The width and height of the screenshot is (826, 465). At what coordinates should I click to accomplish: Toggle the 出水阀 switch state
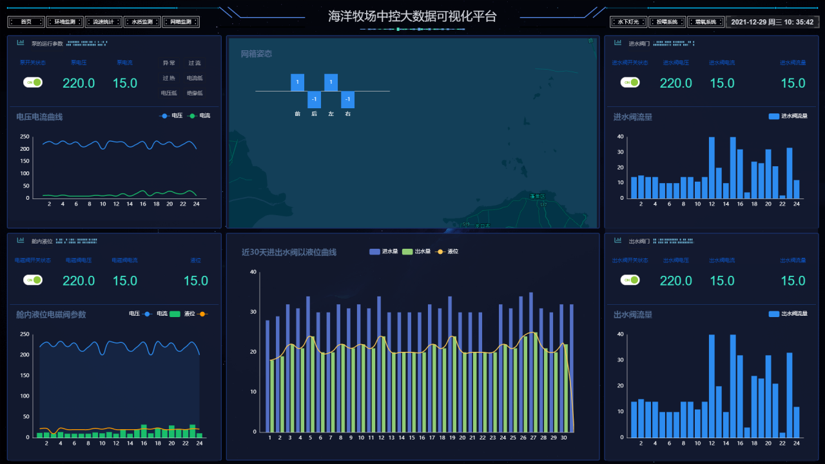click(630, 280)
